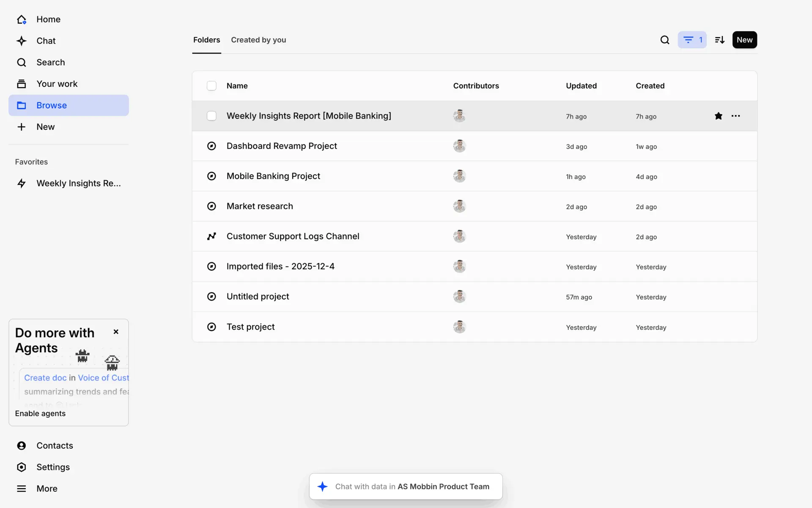Viewport: 812px width, 508px height.
Task: Switch to the Created by you tab
Action: pyautogui.click(x=258, y=40)
